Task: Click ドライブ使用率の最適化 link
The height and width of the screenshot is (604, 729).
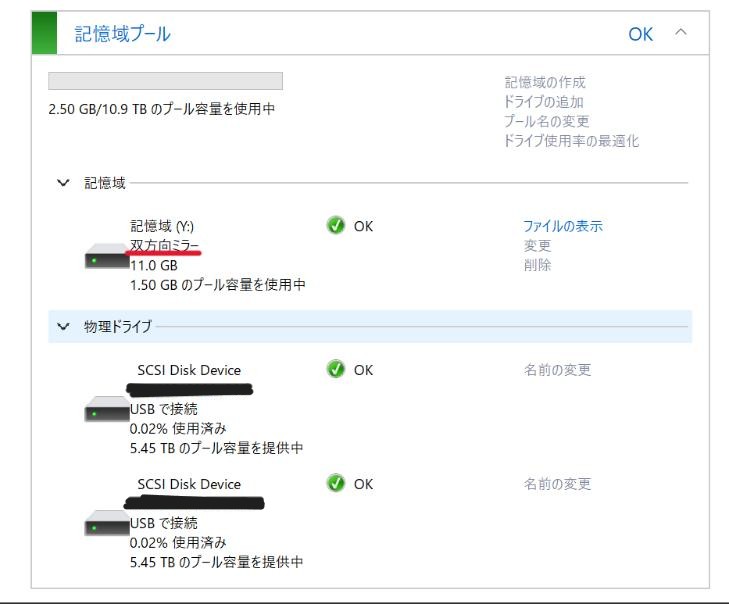Action: [572, 141]
